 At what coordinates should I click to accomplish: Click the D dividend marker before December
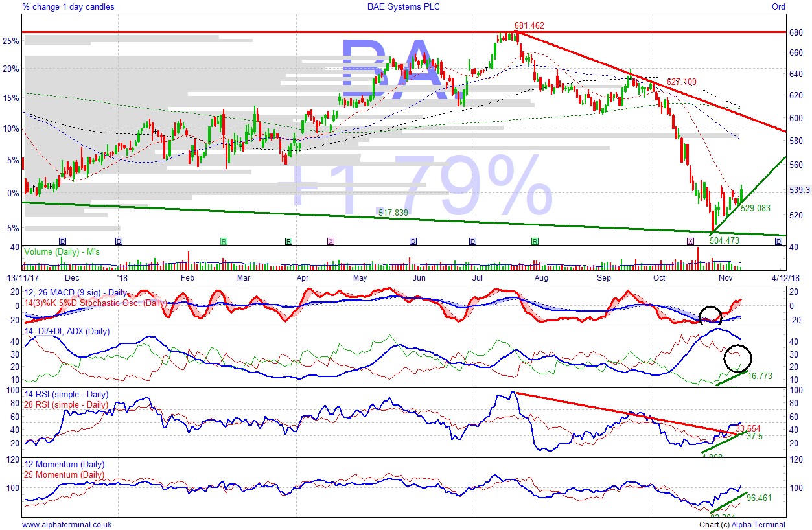[x=63, y=241]
